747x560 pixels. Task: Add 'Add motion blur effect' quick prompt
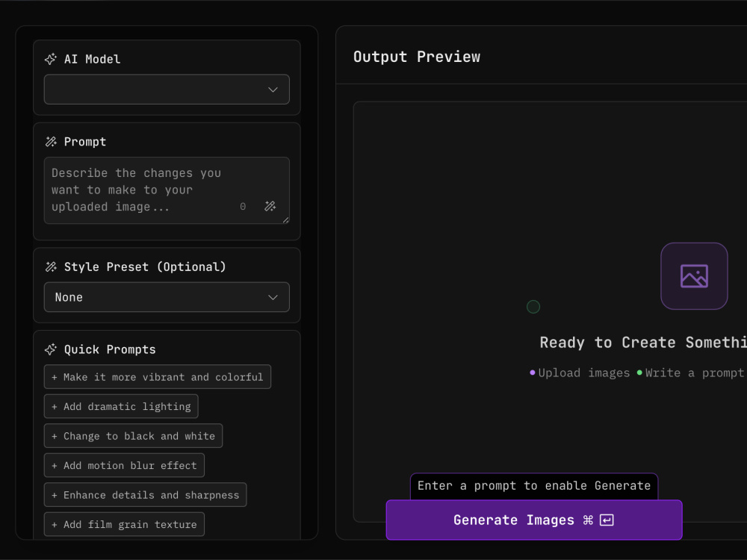coord(124,466)
